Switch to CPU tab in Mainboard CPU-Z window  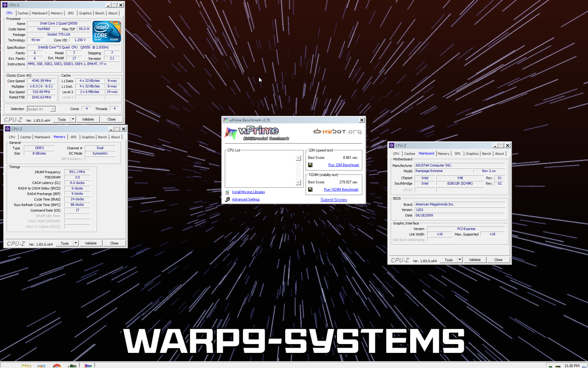tap(396, 154)
